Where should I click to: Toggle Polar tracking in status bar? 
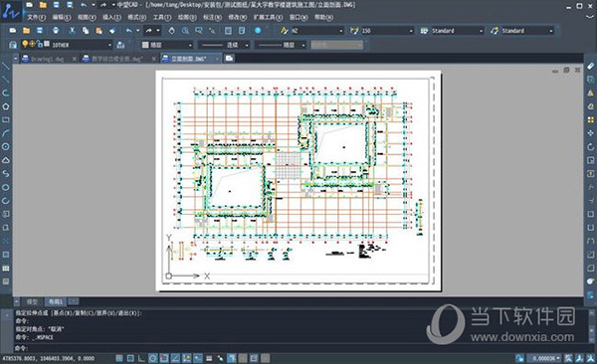tap(152, 358)
